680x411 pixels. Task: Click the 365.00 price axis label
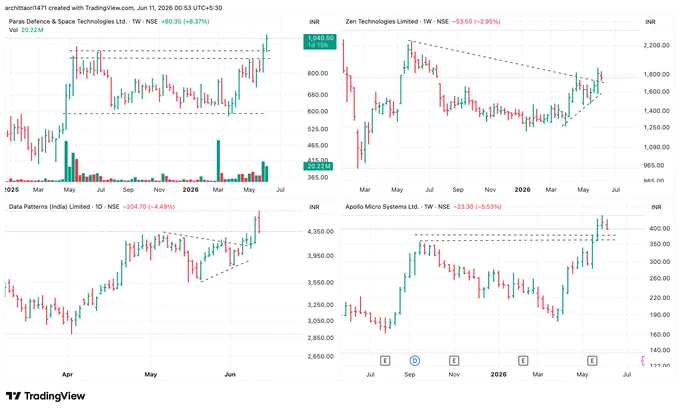point(318,177)
